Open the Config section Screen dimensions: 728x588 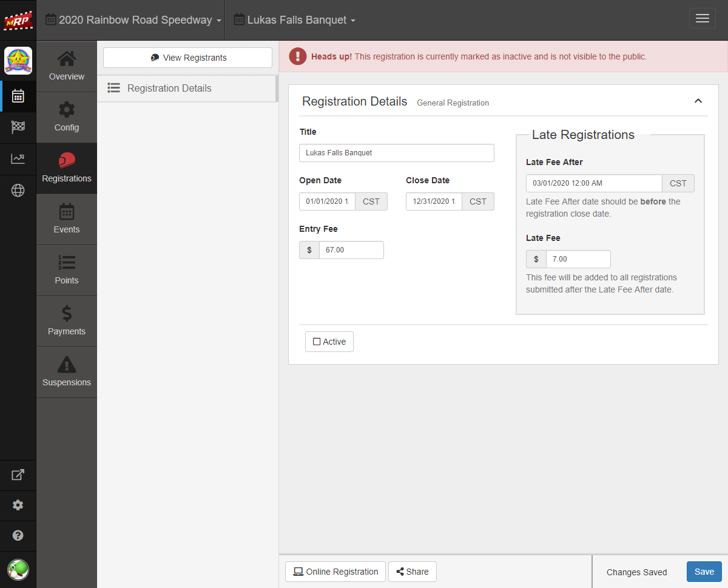67,118
